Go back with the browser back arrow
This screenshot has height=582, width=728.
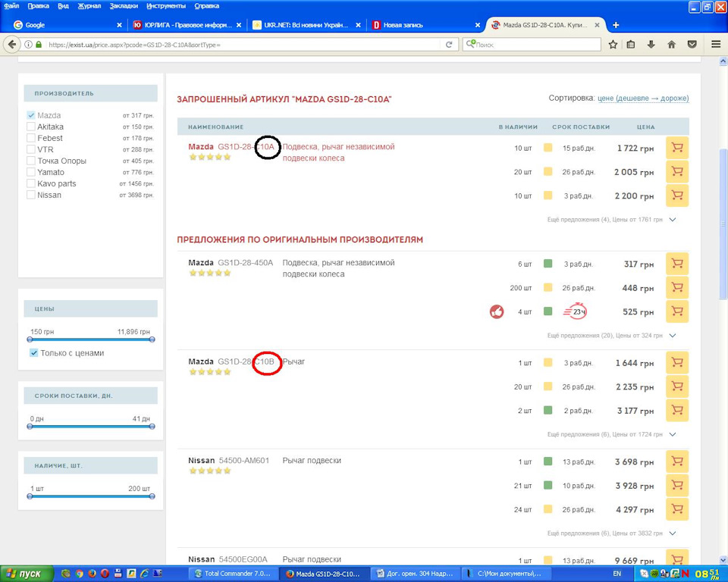point(13,45)
